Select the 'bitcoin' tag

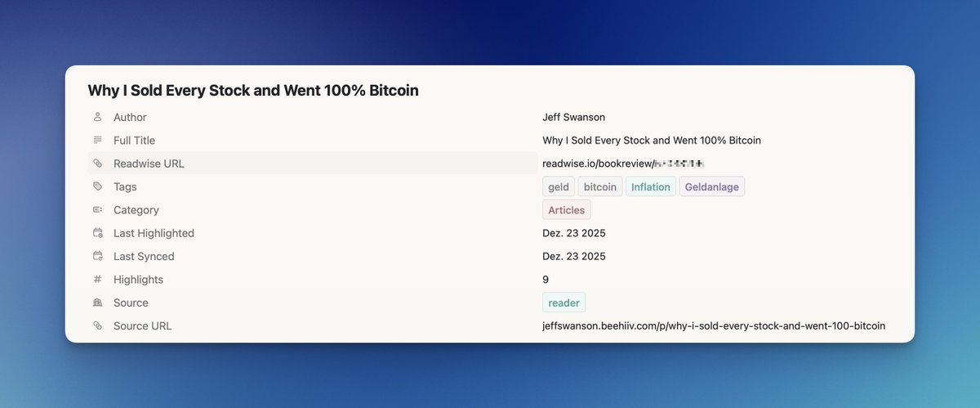click(x=600, y=187)
